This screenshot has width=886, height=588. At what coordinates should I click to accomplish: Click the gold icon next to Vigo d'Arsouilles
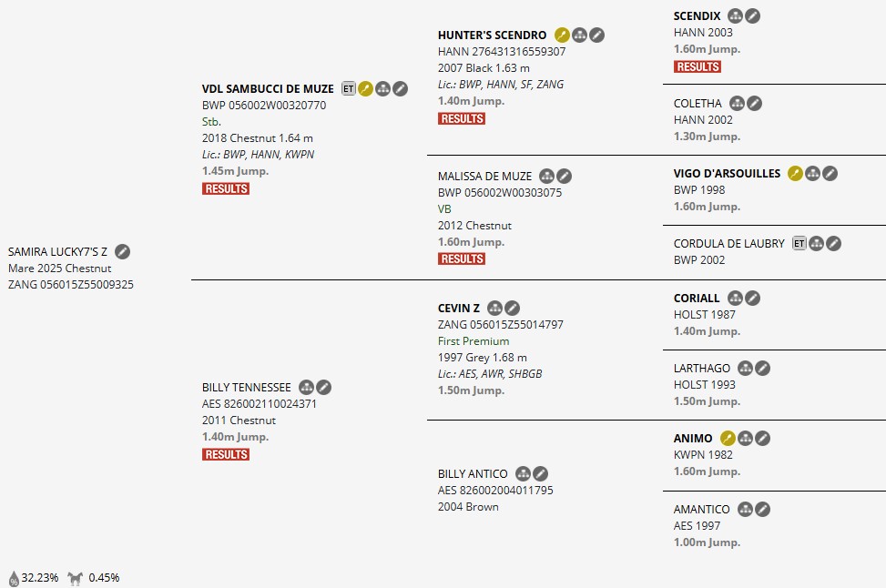click(795, 174)
